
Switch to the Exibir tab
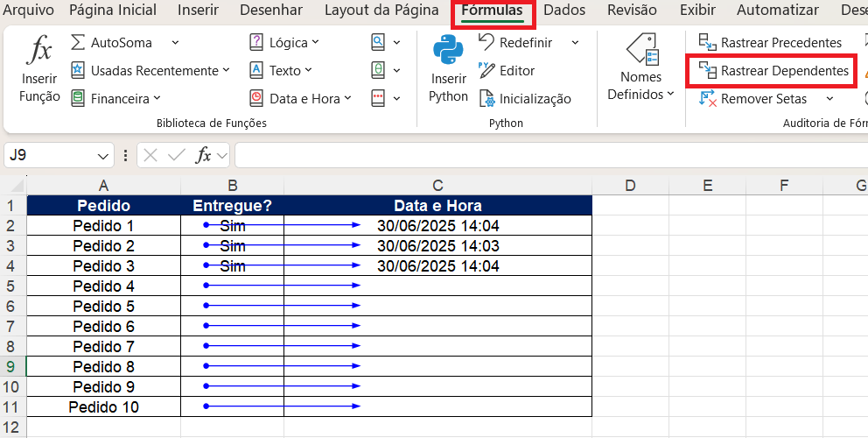[x=697, y=10]
